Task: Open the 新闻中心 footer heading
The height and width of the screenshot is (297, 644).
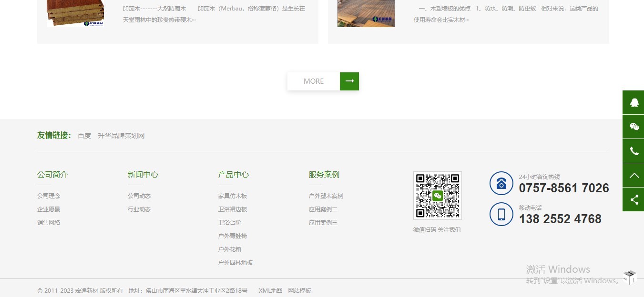Action: pos(143,175)
